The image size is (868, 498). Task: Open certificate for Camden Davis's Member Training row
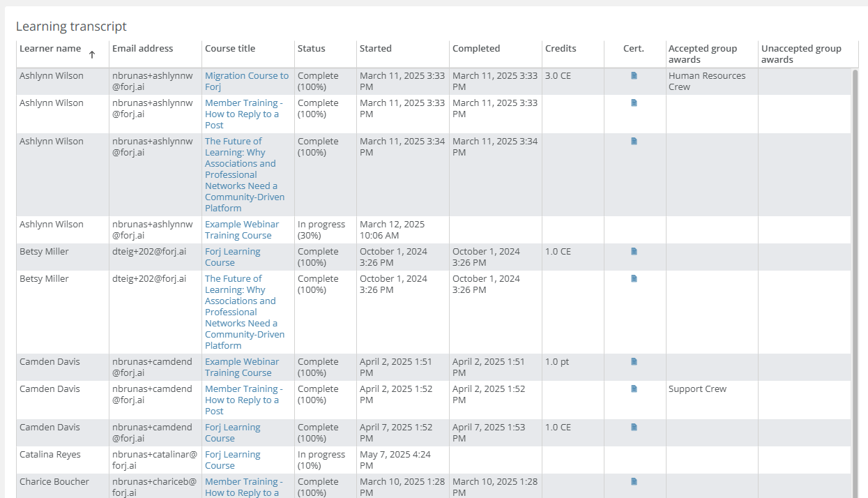point(634,388)
